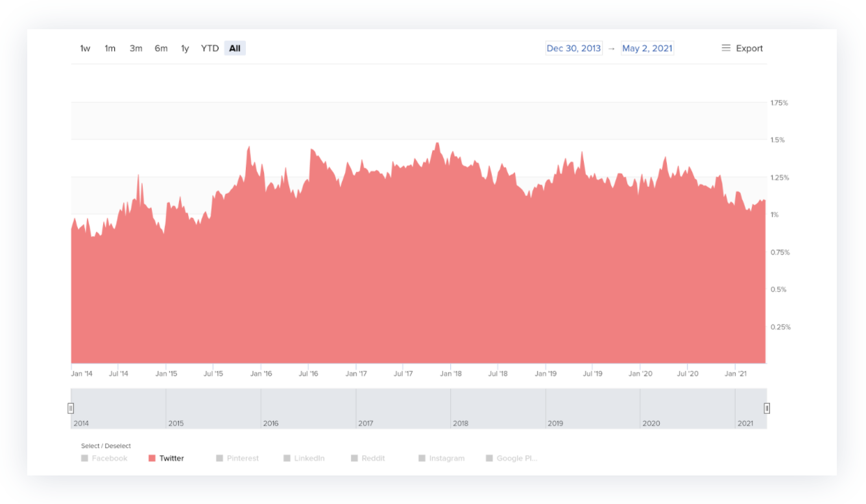Show the Reddit series on chart
The height and width of the screenshot is (504, 866).
pos(368,458)
